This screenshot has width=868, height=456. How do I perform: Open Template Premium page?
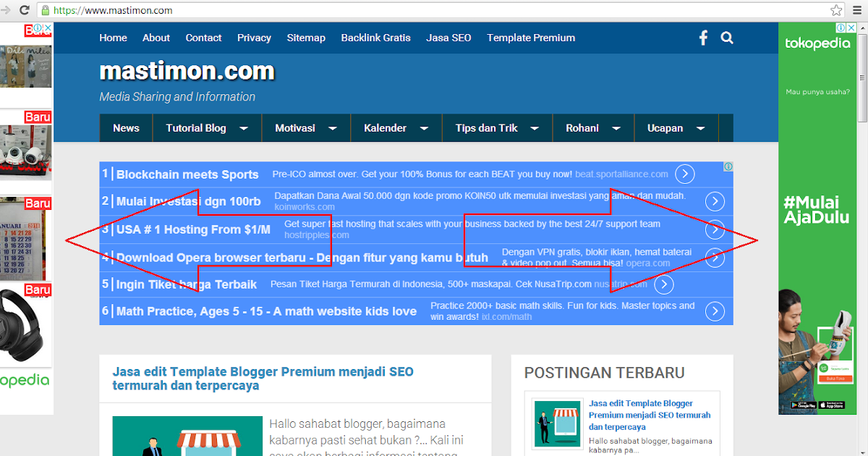tap(531, 38)
